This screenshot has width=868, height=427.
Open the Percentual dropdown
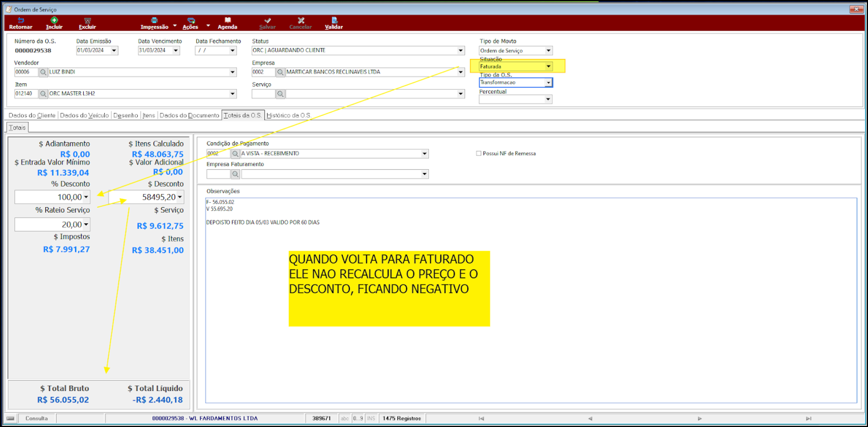[x=548, y=99]
